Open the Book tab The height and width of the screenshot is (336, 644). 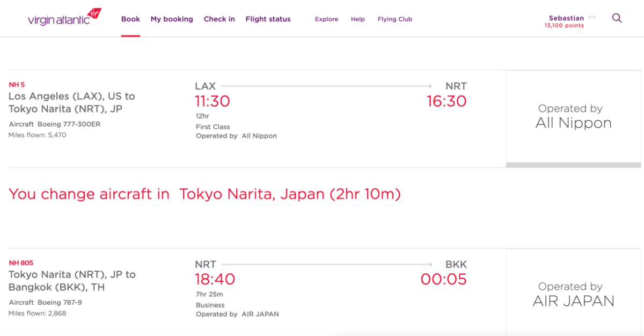130,19
